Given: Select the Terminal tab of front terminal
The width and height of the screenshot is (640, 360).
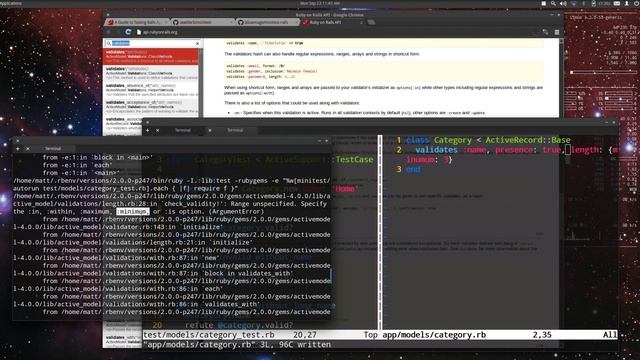Looking at the screenshot, I should pyautogui.click(x=53, y=149).
